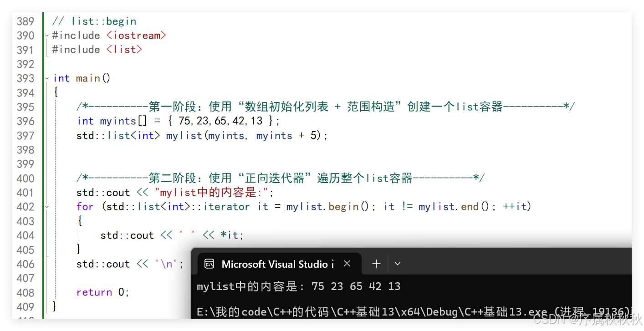The width and height of the screenshot is (644, 331).
Task: Click the console output line showing 75 23 65 42 13
Action: [x=298, y=286]
